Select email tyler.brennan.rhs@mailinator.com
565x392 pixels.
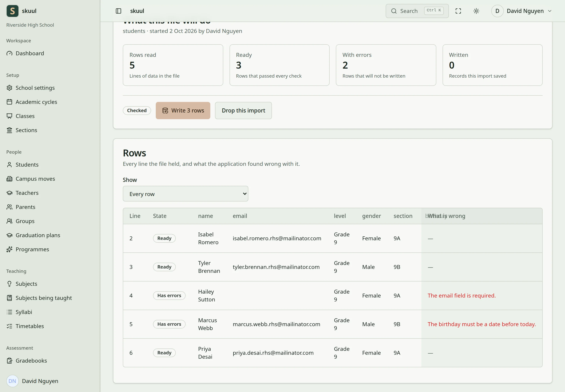[x=276, y=267]
